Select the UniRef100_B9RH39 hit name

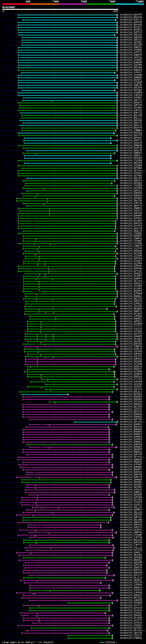[x=131, y=444]
